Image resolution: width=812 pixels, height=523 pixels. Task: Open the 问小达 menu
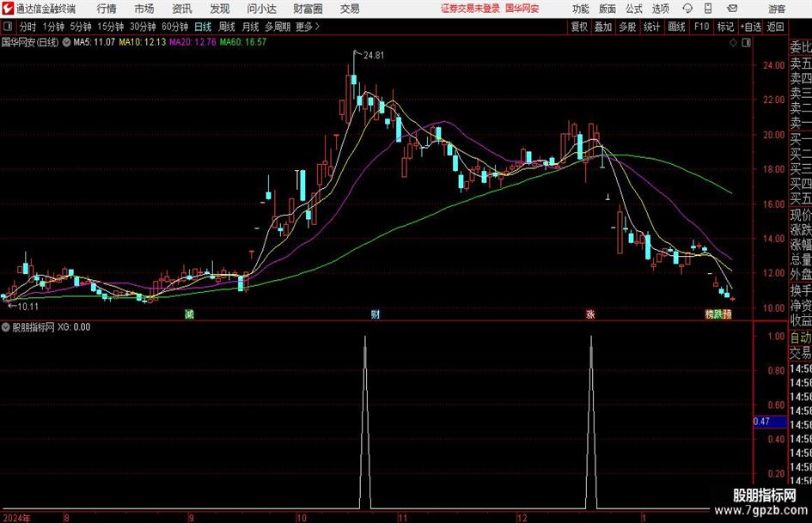261,9
